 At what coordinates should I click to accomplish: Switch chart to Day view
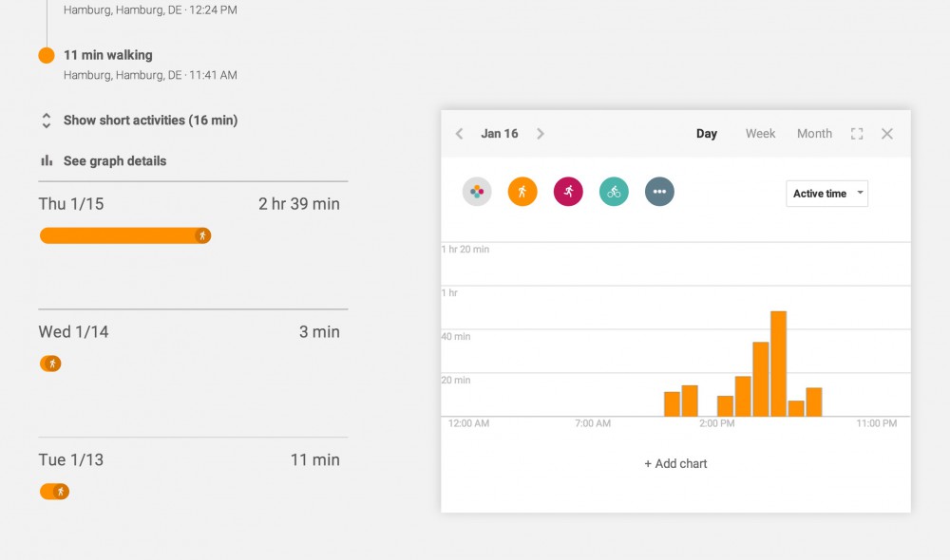(x=707, y=134)
